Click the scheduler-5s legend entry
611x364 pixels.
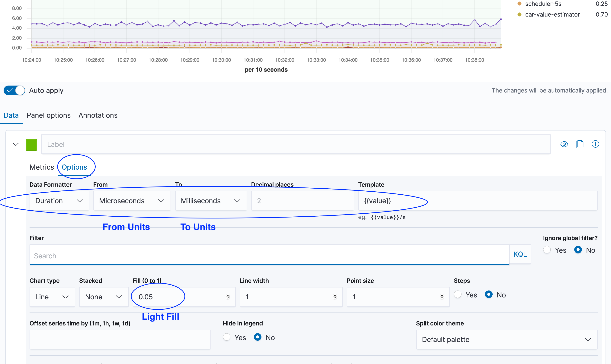pos(543,4)
